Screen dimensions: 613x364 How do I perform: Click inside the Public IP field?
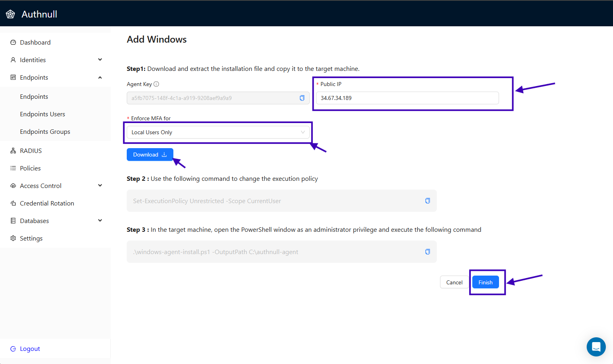click(407, 98)
